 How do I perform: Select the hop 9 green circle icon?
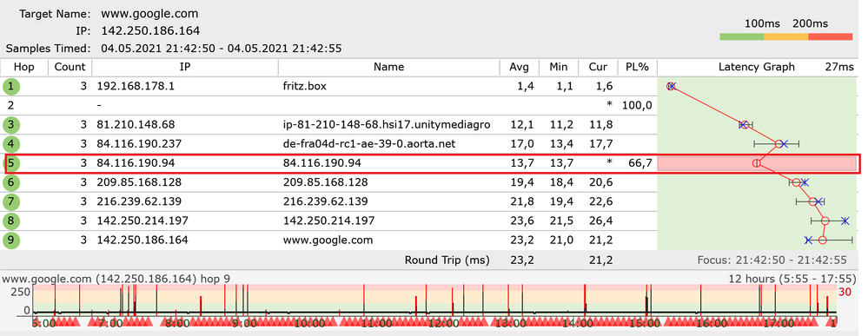[10, 240]
